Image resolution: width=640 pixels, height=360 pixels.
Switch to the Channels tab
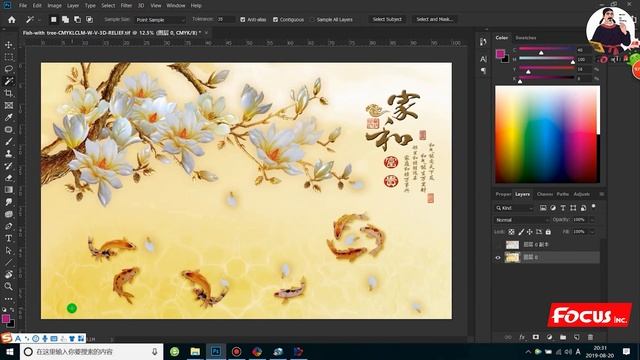click(544, 194)
